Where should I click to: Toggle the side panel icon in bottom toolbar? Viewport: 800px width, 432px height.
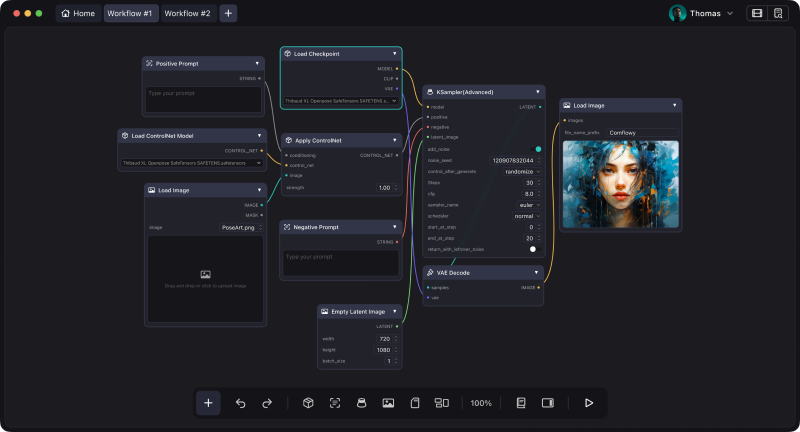pos(547,403)
